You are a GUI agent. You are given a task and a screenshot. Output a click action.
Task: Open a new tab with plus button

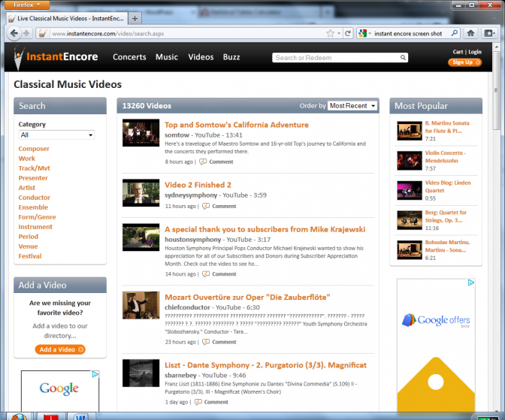click(135, 19)
